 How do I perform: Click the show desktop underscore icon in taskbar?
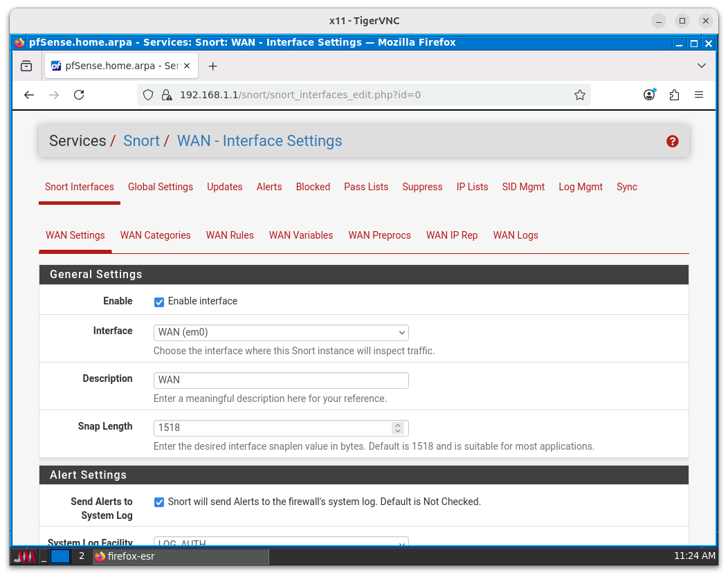(44, 556)
